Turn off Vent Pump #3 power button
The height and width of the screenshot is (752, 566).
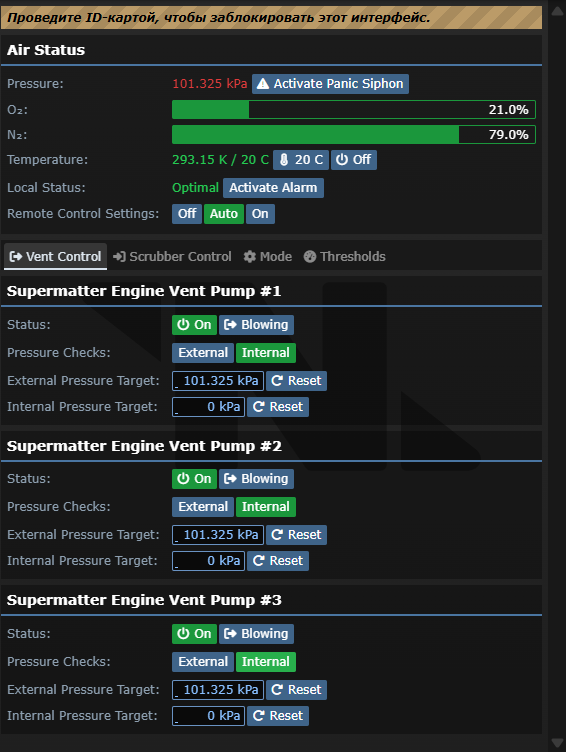tap(194, 634)
